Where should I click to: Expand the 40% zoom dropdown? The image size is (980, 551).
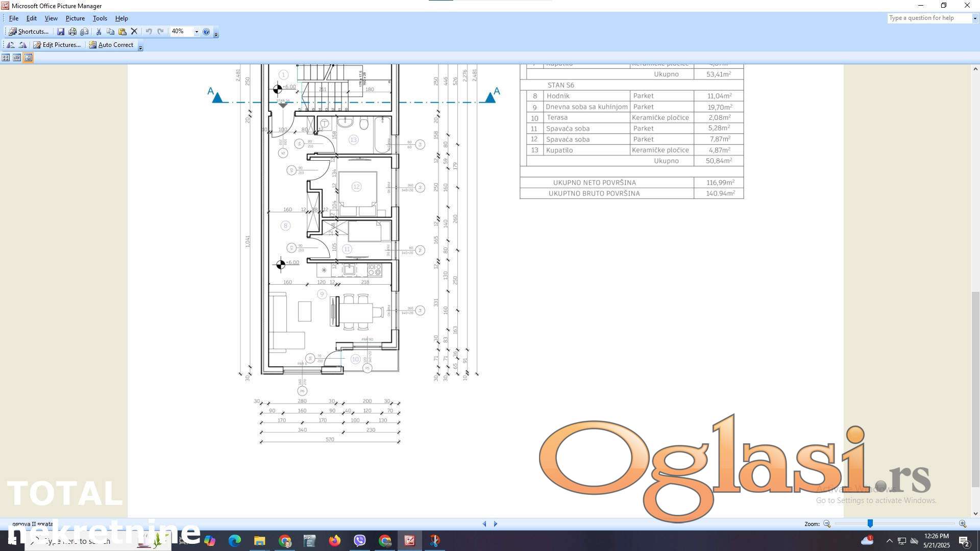197,32
